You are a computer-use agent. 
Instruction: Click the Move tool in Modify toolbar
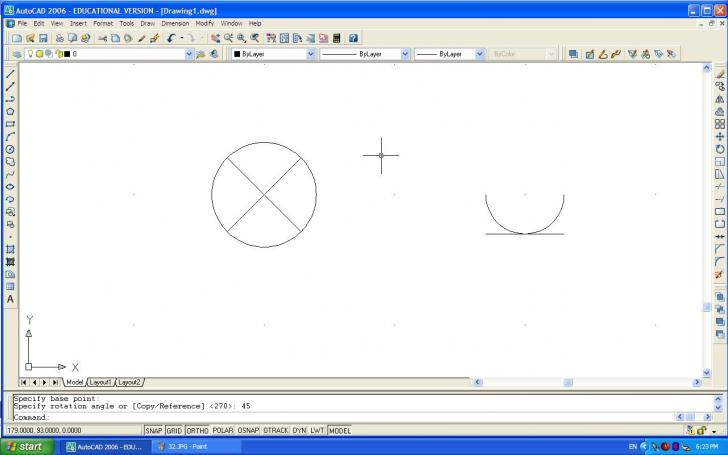click(x=720, y=136)
